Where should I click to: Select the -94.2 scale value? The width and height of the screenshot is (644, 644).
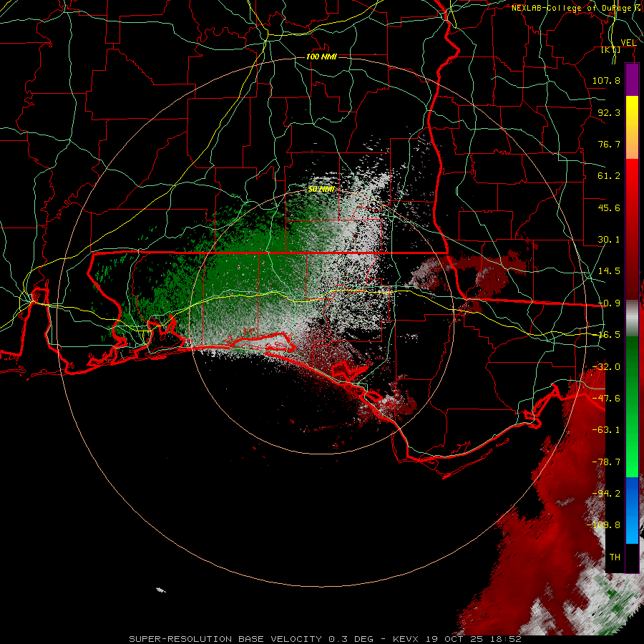(606, 494)
